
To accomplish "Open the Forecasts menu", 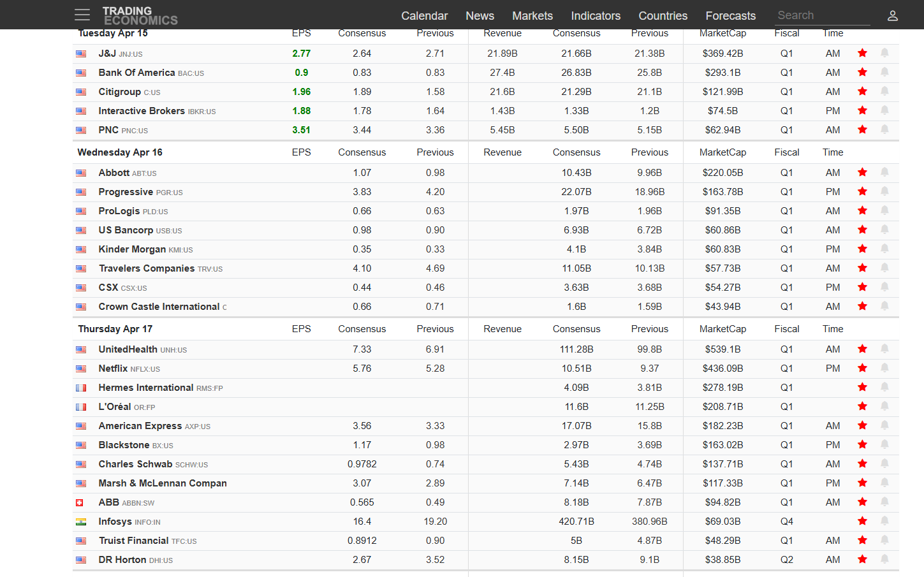I will (x=730, y=16).
